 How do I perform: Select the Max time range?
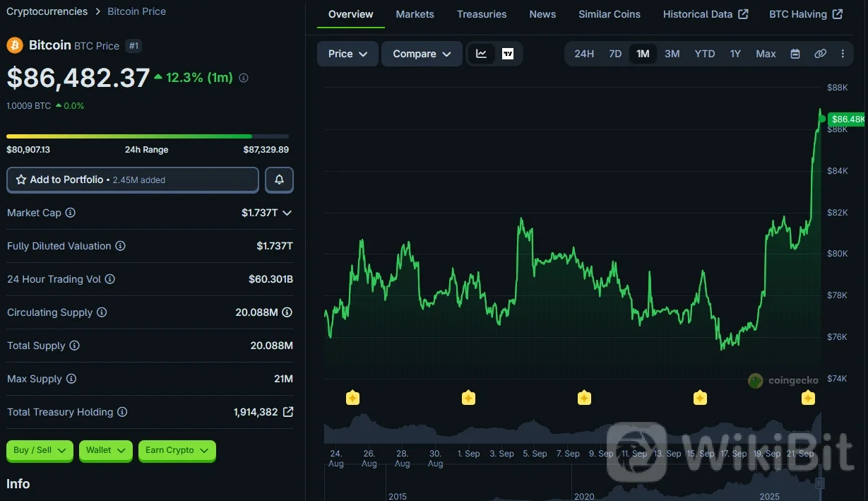point(766,54)
